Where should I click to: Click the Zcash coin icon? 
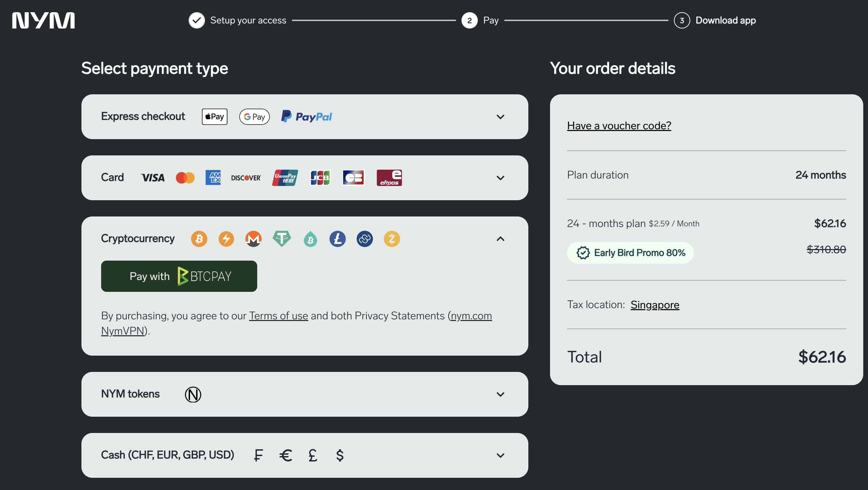392,239
